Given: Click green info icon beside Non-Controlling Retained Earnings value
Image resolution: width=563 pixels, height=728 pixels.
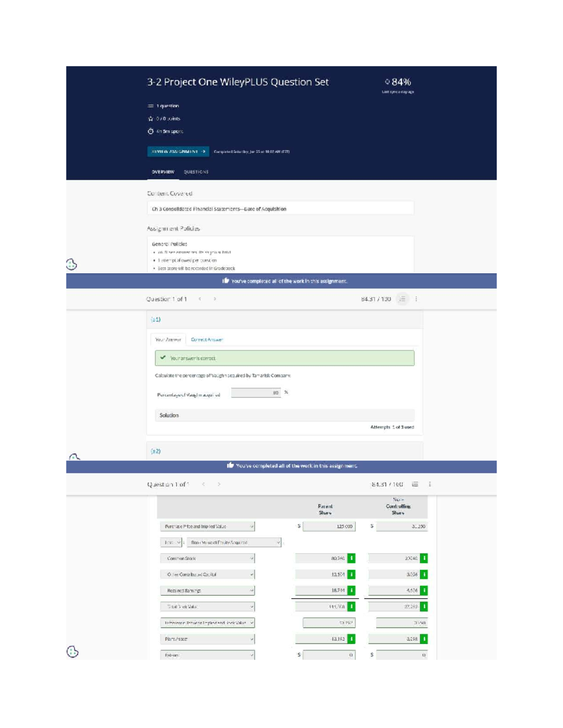Looking at the screenshot, I should pyautogui.click(x=424, y=591).
